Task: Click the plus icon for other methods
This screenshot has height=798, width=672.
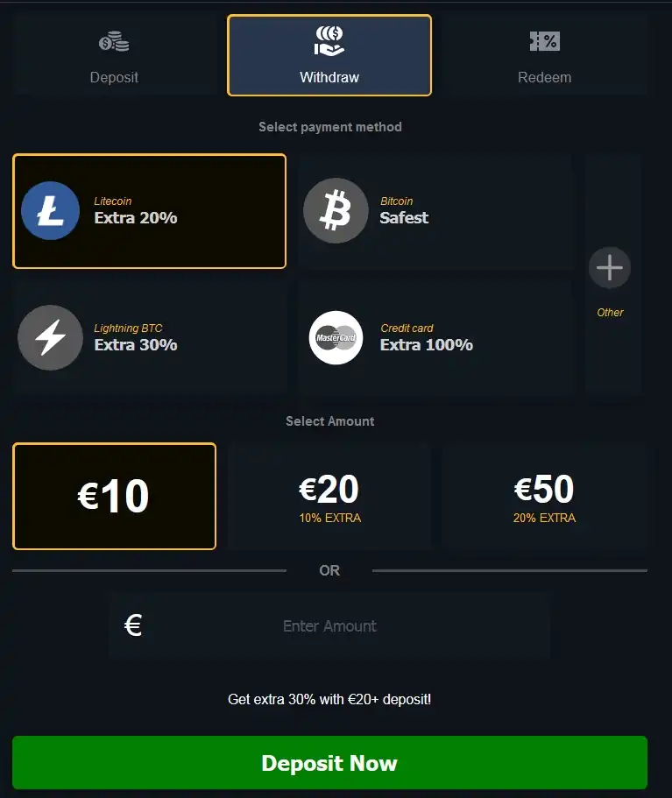Action: [x=610, y=267]
